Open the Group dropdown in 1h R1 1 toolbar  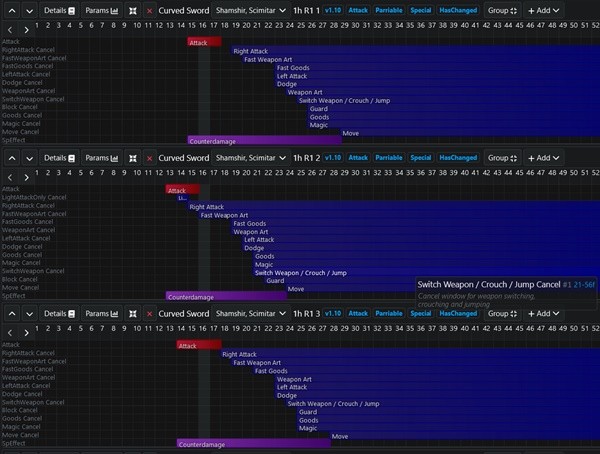502,10
